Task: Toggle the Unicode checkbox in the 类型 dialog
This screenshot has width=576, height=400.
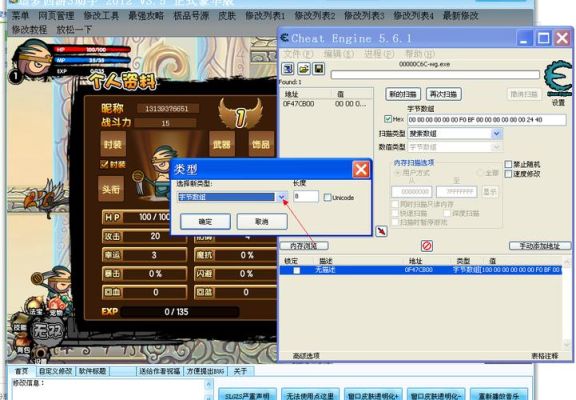Action: click(x=327, y=198)
